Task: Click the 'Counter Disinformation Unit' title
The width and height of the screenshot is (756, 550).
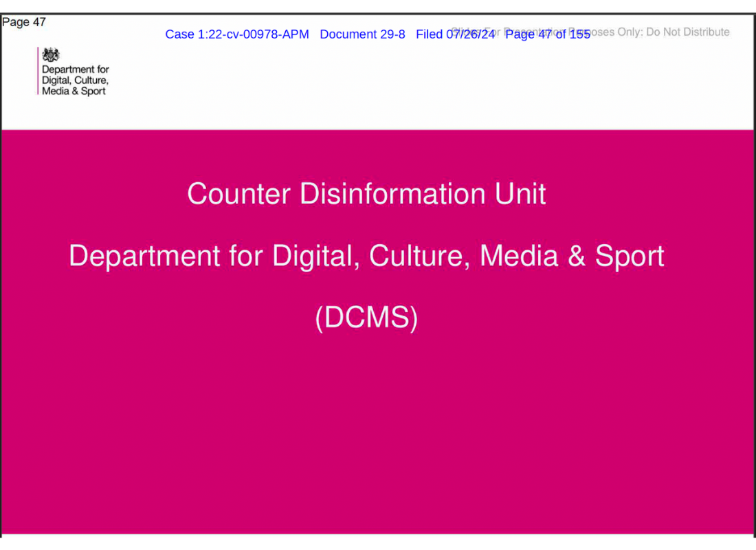Action: click(x=366, y=193)
